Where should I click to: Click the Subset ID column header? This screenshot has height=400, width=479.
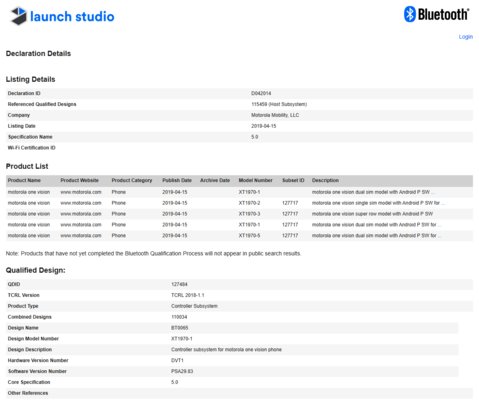point(293,180)
